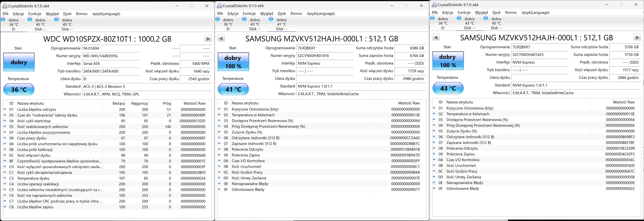Select the 45 °C disk orb in right window

pyautogui.click(x=486, y=18)
